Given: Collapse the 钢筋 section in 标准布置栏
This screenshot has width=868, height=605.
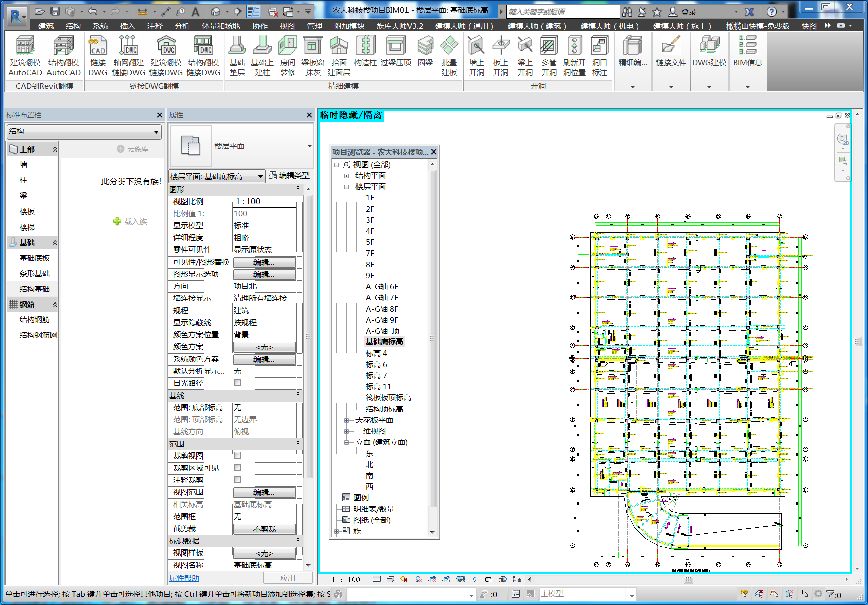Looking at the screenshot, I should [x=55, y=305].
